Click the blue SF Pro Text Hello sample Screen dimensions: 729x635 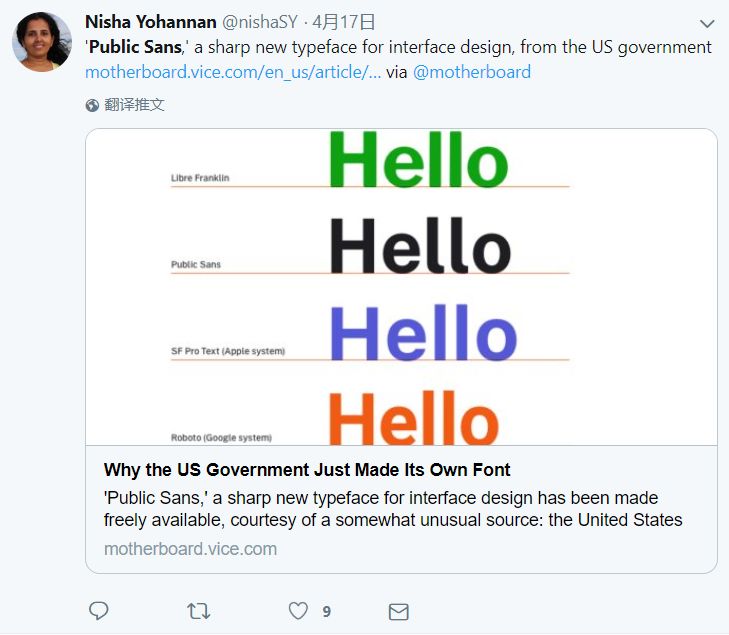pos(422,333)
